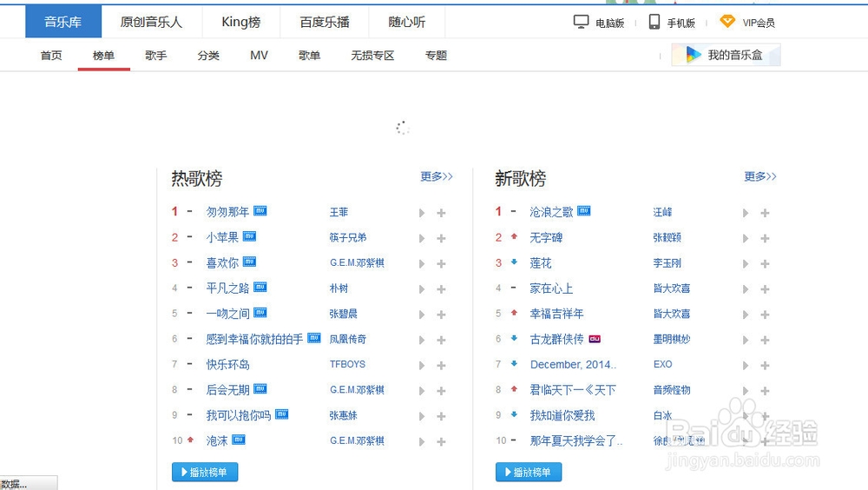The height and width of the screenshot is (490, 868).
Task: Play the song 一吻之间
Action: click(x=422, y=315)
